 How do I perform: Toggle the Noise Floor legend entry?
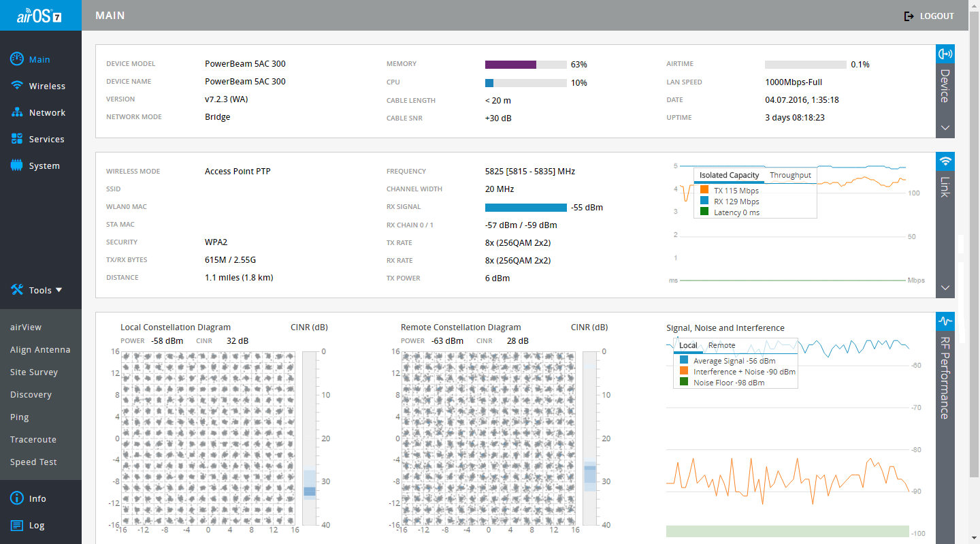(721, 383)
